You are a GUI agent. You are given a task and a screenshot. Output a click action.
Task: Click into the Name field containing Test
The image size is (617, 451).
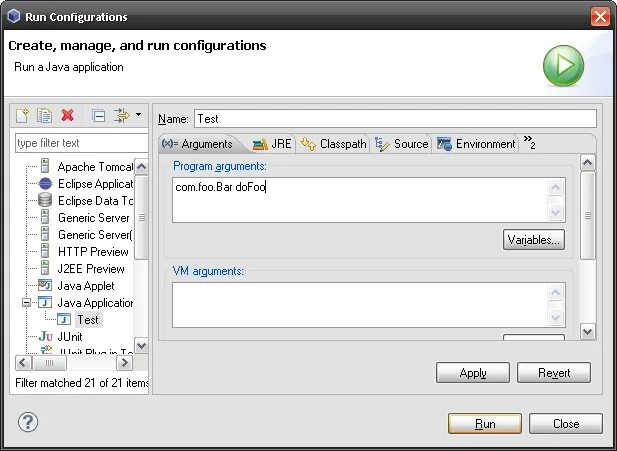coord(395,118)
